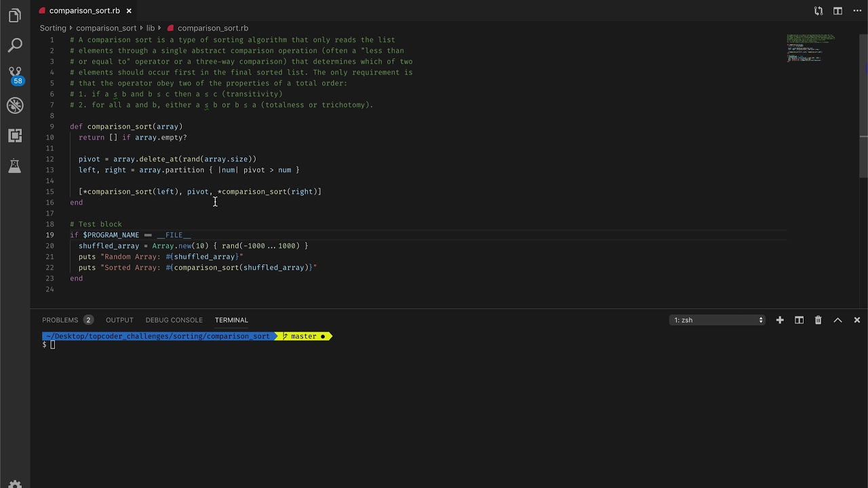Switch to the Output panel tab
Image resolution: width=868 pixels, height=488 pixels.
119,320
